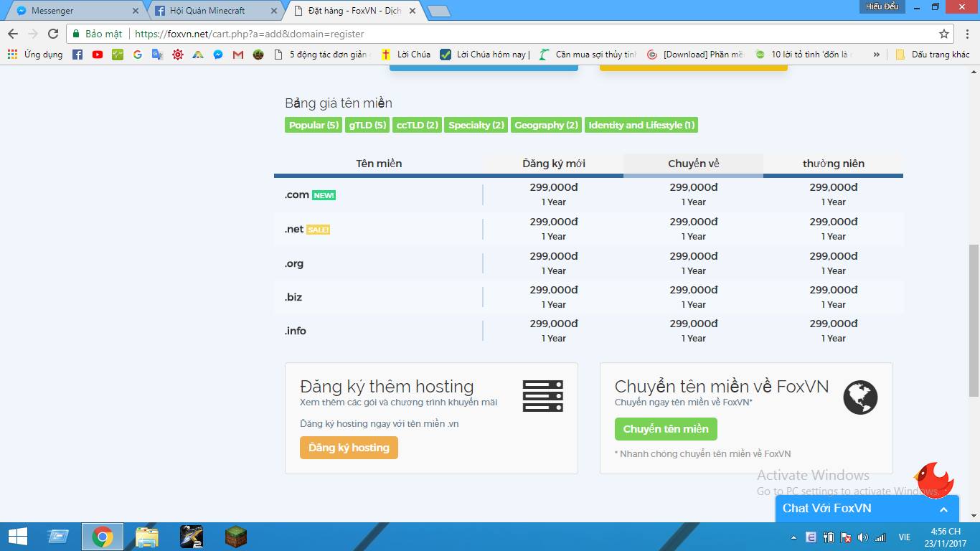Open the Ứng dụng apps shortcut

(x=35, y=55)
